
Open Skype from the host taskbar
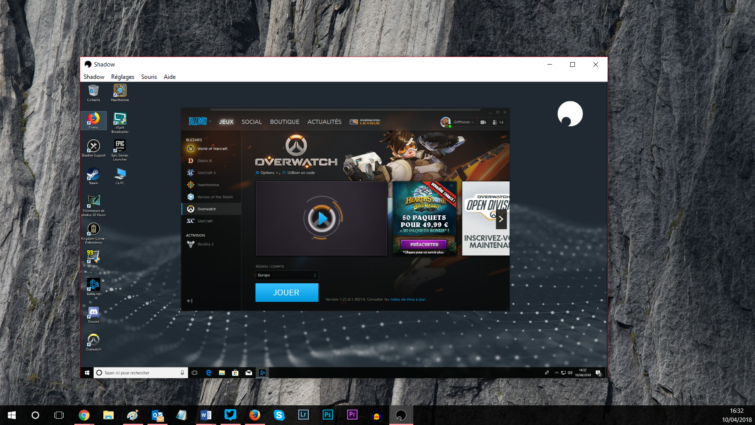(279, 415)
